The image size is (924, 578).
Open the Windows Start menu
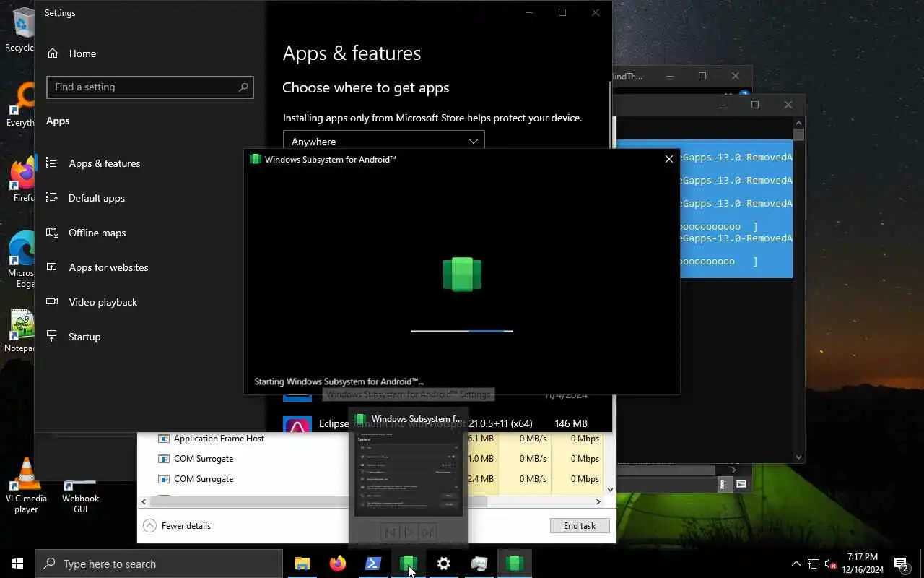(17, 564)
